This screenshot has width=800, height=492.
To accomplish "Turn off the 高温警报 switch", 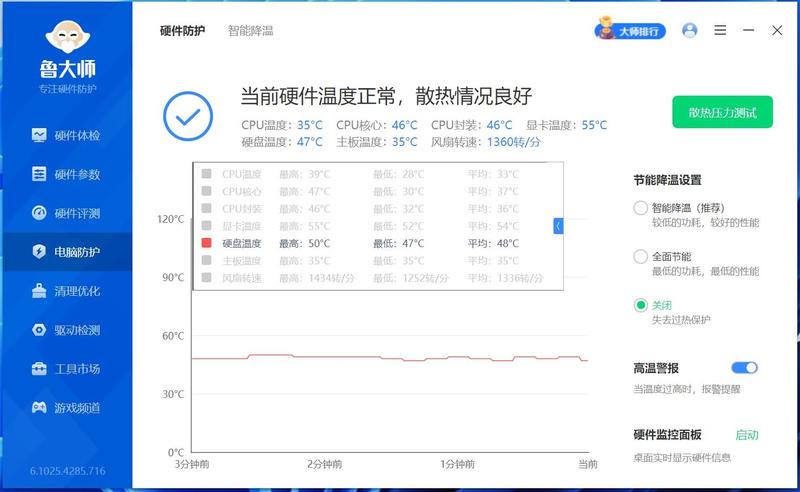I will (x=744, y=367).
